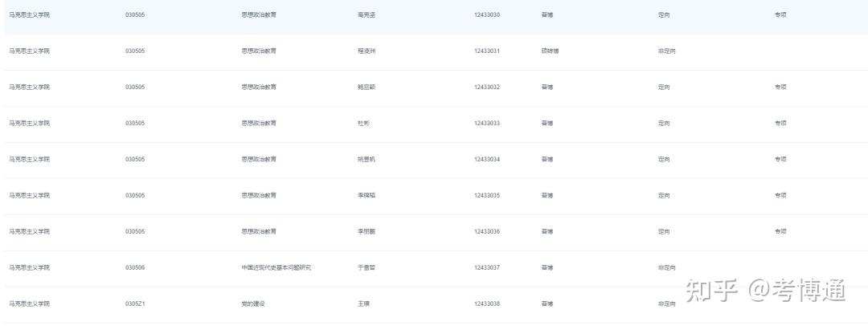
Task: Click student number 12433032
Action: tap(487, 88)
